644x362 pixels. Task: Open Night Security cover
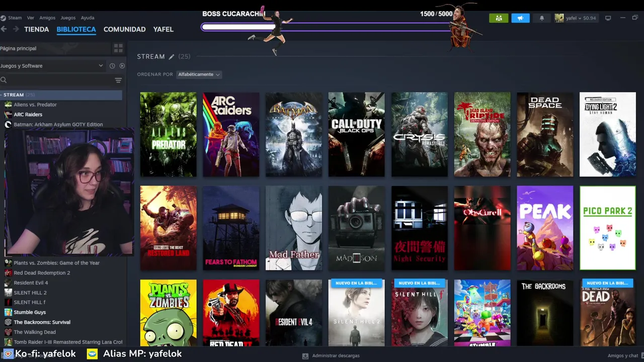(419, 228)
